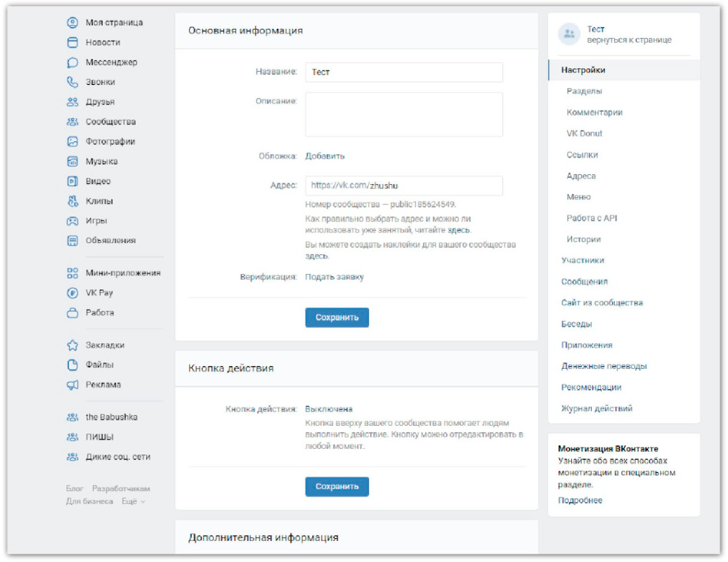The image size is (728, 562).
Task: Open Calls via the phone icon
Action: [x=72, y=82]
